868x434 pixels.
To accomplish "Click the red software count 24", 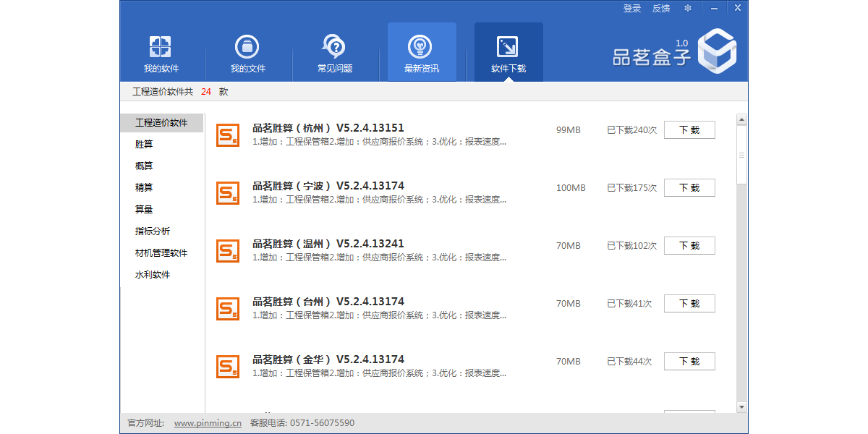I will pos(206,92).
